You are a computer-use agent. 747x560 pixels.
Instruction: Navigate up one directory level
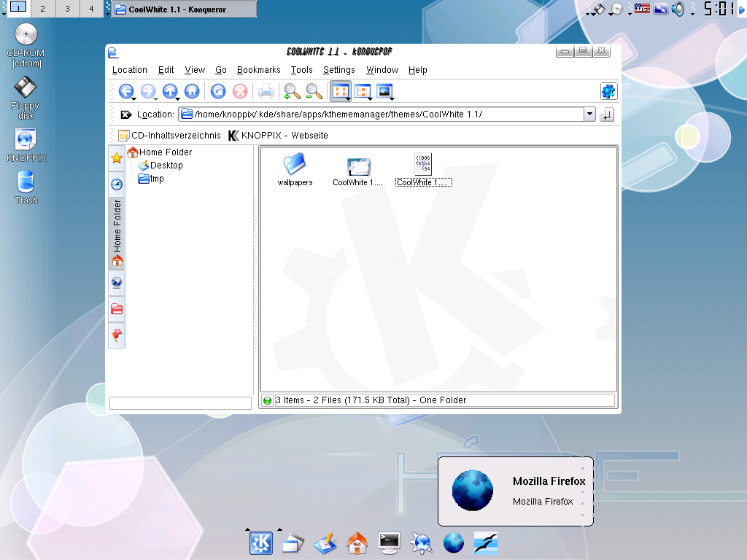point(169,91)
